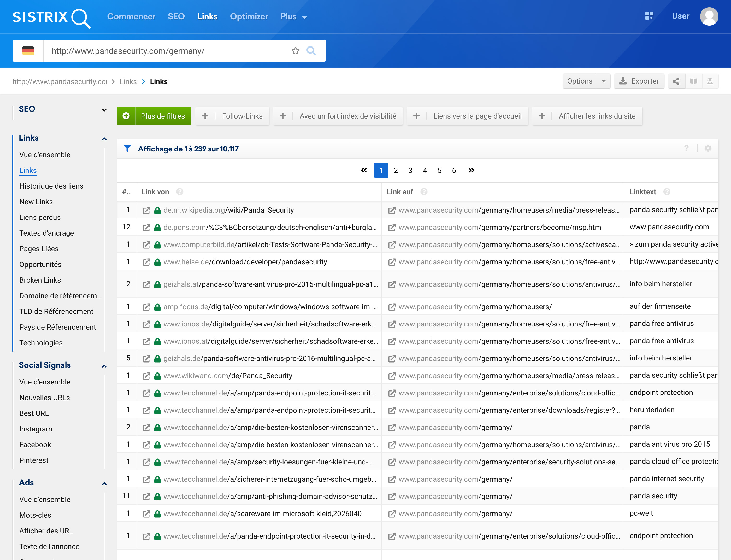Open the table settings gear icon
Screen dimensions: 731x560
(708, 148)
